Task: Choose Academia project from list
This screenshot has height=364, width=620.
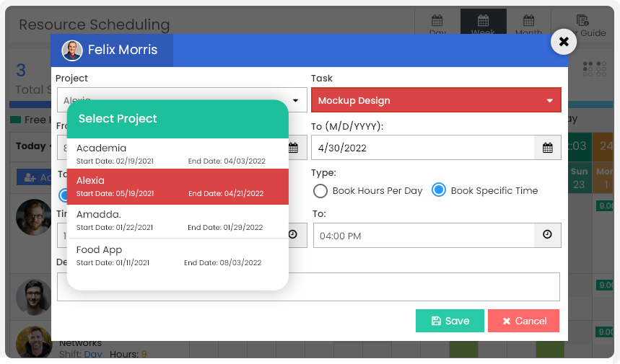Action: click(178, 154)
